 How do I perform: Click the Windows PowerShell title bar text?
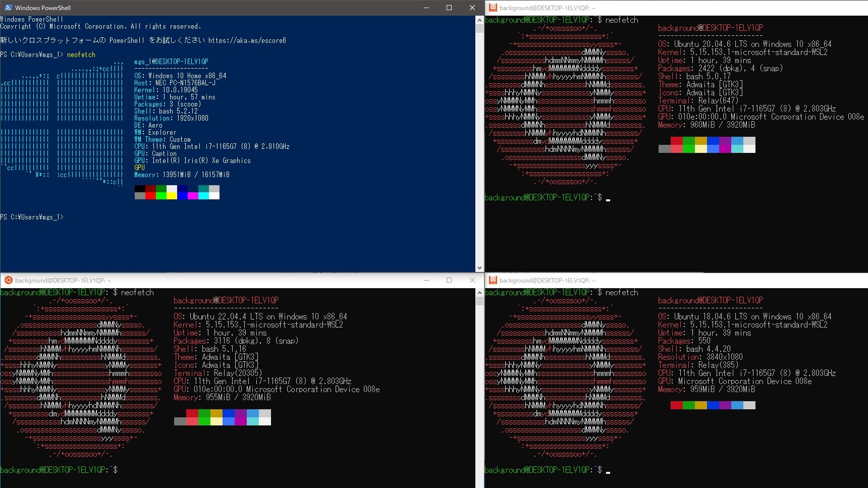(42, 8)
